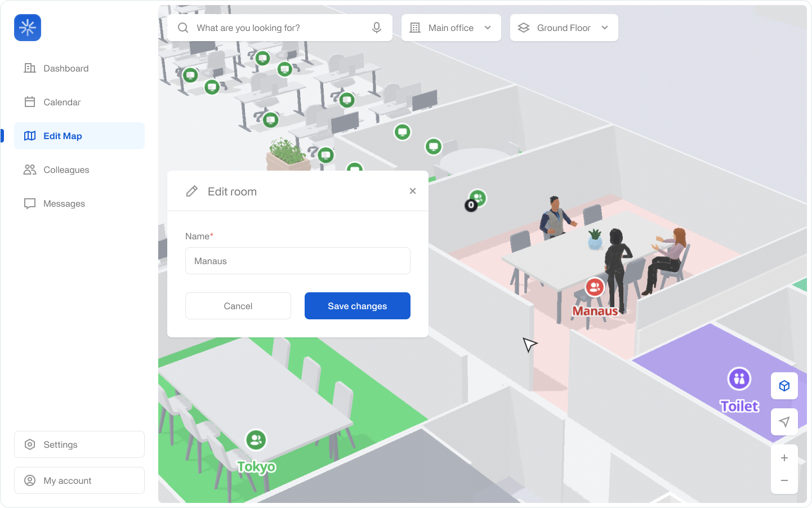Click the location navigation arrow icon
This screenshot has height=508, width=812.
click(784, 422)
